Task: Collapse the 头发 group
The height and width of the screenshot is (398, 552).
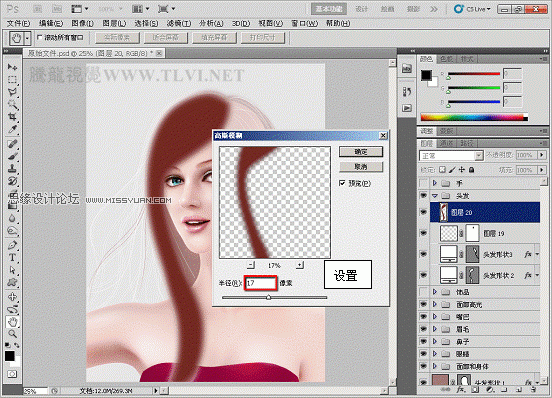Action: [x=435, y=196]
